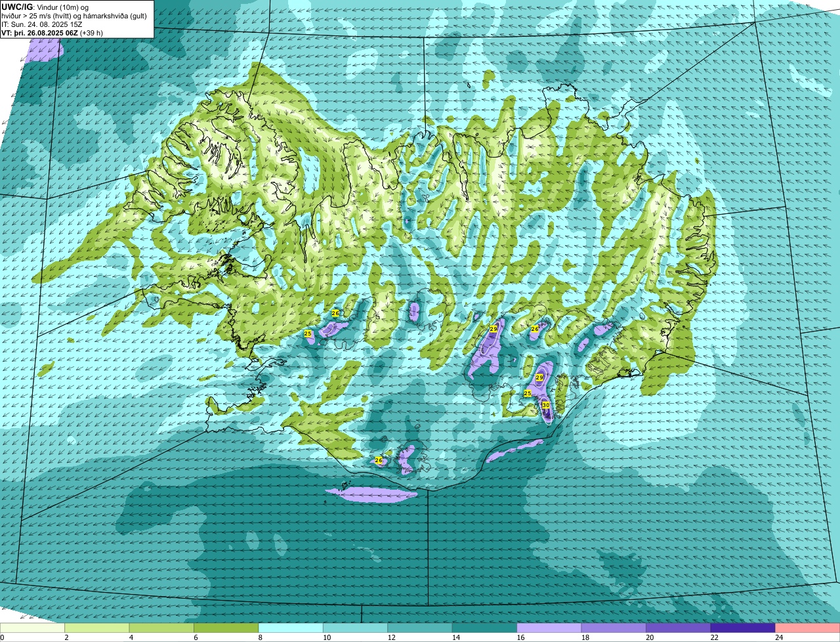Click the 4–6 m/s green legend swatch
Image resolution: width=840 pixels, height=642 pixels.
[x=161, y=628]
